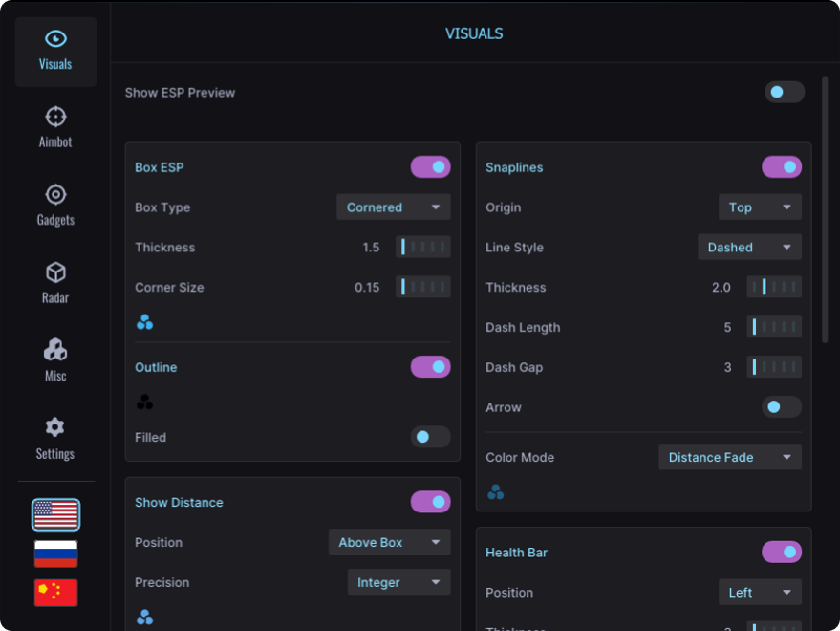Select the Russian flag language
Screen dimensions: 840x631
pyautogui.click(x=55, y=554)
